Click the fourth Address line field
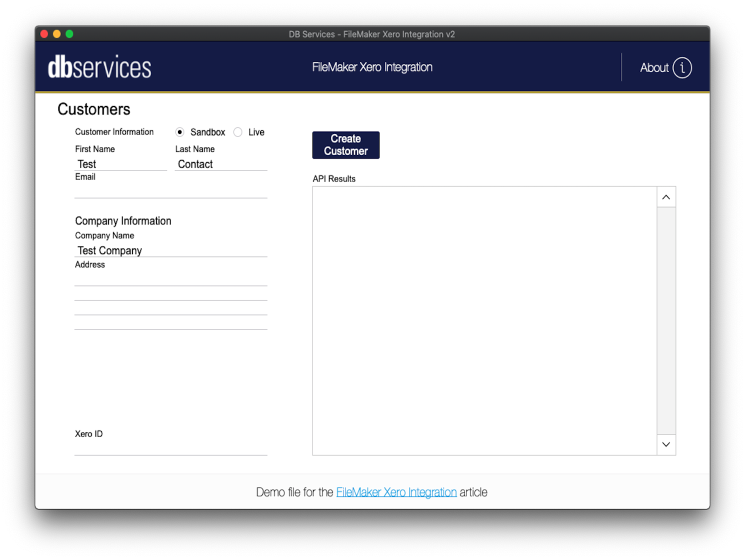 [x=171, y=322]
